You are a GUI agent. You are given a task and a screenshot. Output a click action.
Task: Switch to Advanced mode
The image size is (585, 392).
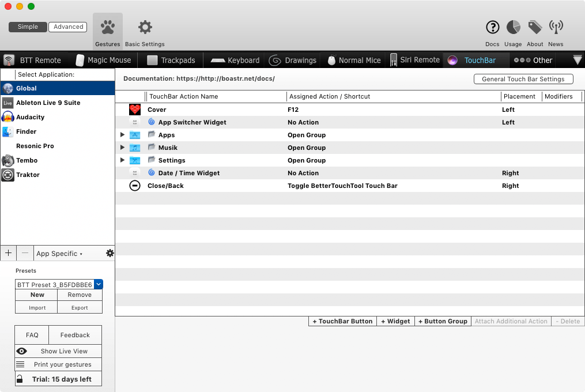point(69,27)
